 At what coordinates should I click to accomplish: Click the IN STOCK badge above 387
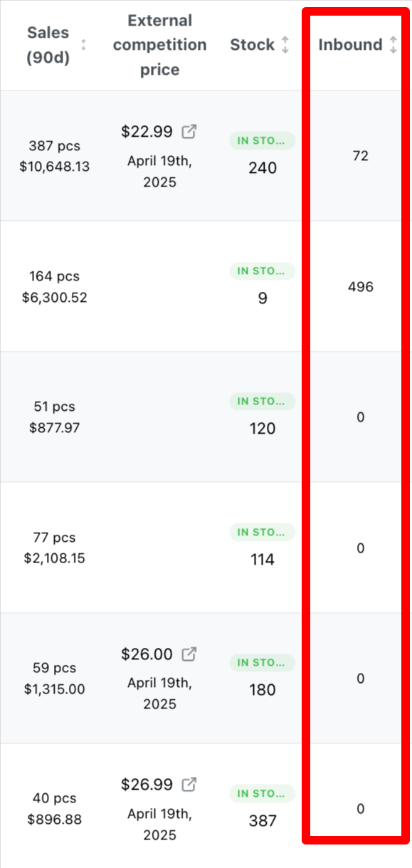click(x=262, y=793)
